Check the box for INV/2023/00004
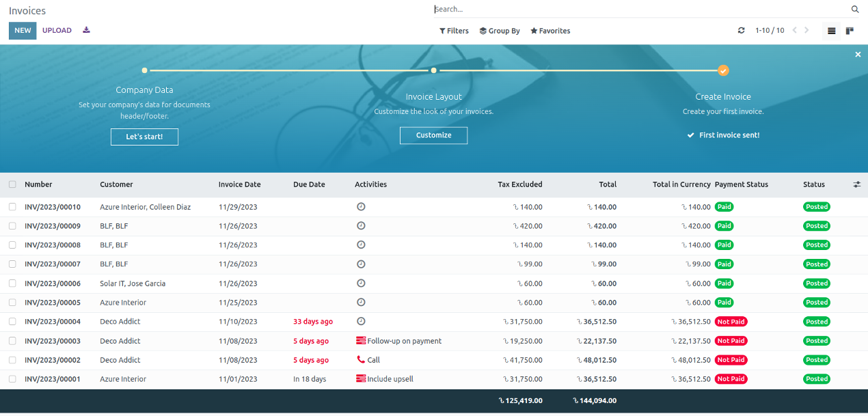868x416 pixels. [12, 322]
